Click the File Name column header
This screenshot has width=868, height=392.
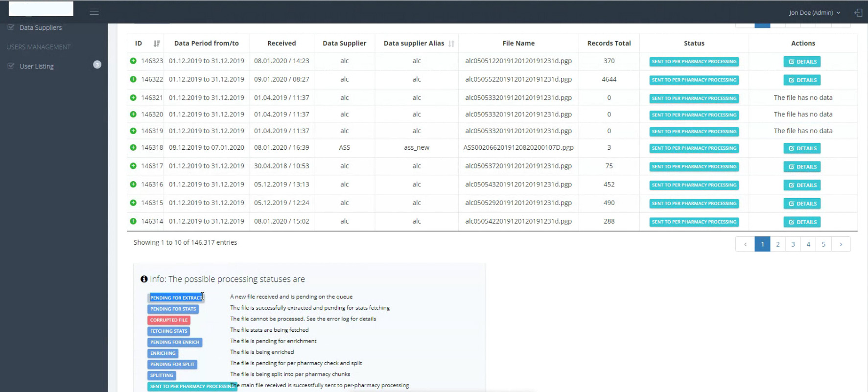pos(518,44)
